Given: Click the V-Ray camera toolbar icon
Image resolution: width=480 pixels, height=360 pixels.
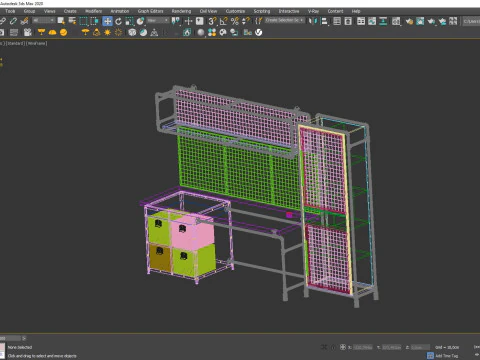Looking at the screenshot, I should (28, 32).
